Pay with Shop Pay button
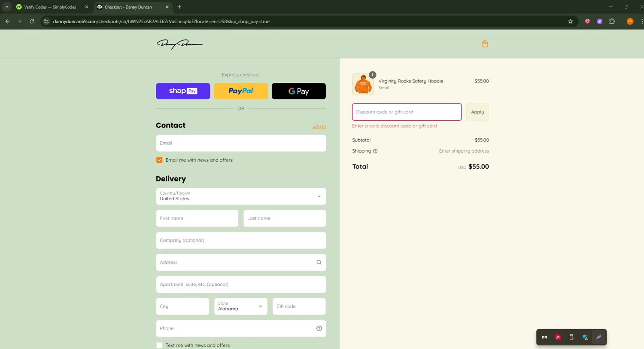Viewport: 644px width, 349px height. pyautogui.click(x=183, y=91)
